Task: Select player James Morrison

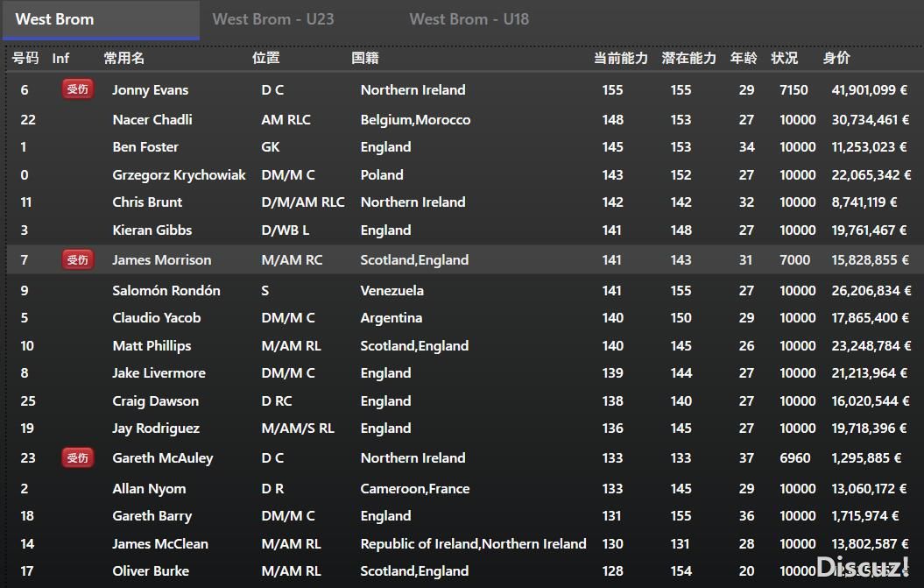Action: click(x=161, y=260)
